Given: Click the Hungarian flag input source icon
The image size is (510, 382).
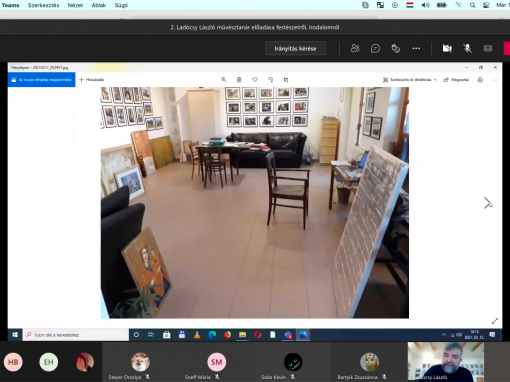Looking at the screenshot, I should pyautogui.click(x=410, y=5).
